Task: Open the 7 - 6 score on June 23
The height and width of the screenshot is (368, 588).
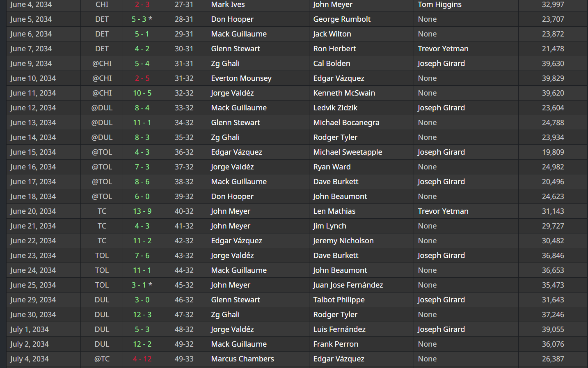Action: (x=142, y=256)
